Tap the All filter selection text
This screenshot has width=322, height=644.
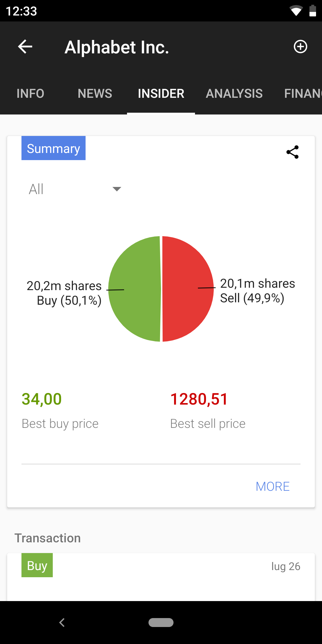[36, 189]
